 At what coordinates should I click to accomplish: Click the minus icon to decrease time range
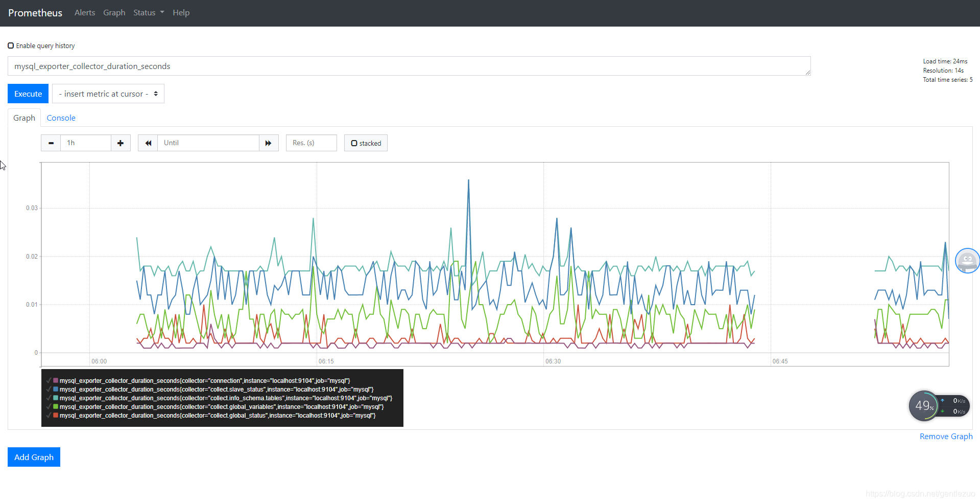pyautogui.click(x=51, y=143)
